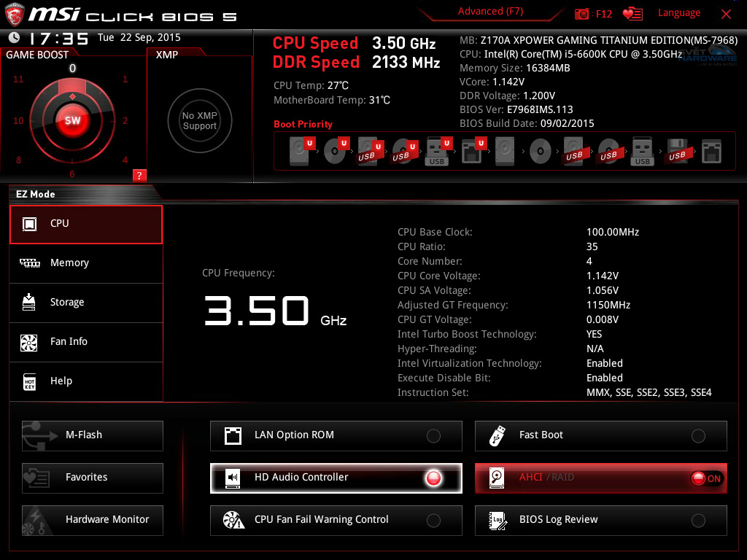Toggle the LAN Option ROM setting
The image size is (747, 560).
click(x=433, y=435)
